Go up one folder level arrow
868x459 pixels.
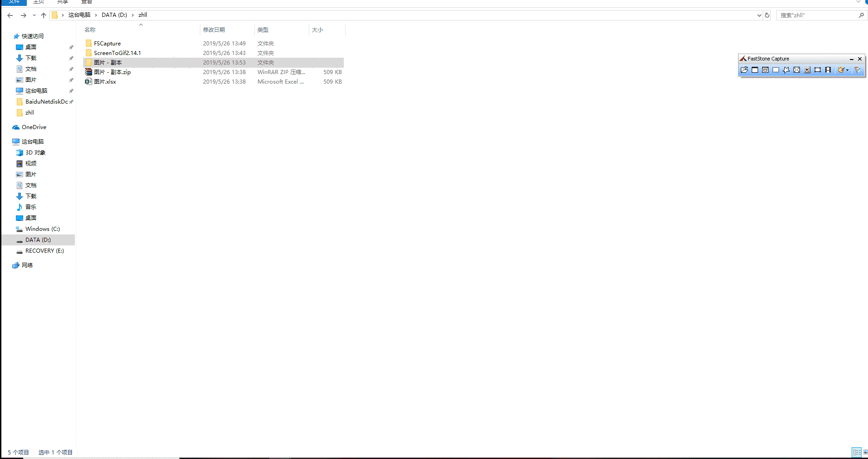[x=44, y=15]
